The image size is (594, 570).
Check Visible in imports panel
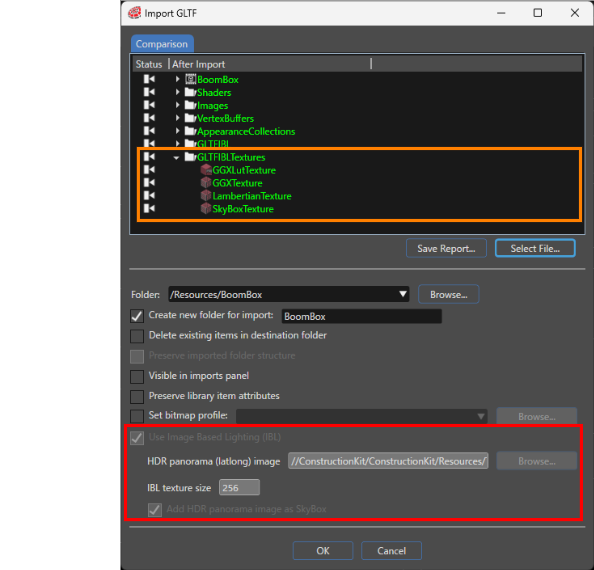tap(137, 376)
